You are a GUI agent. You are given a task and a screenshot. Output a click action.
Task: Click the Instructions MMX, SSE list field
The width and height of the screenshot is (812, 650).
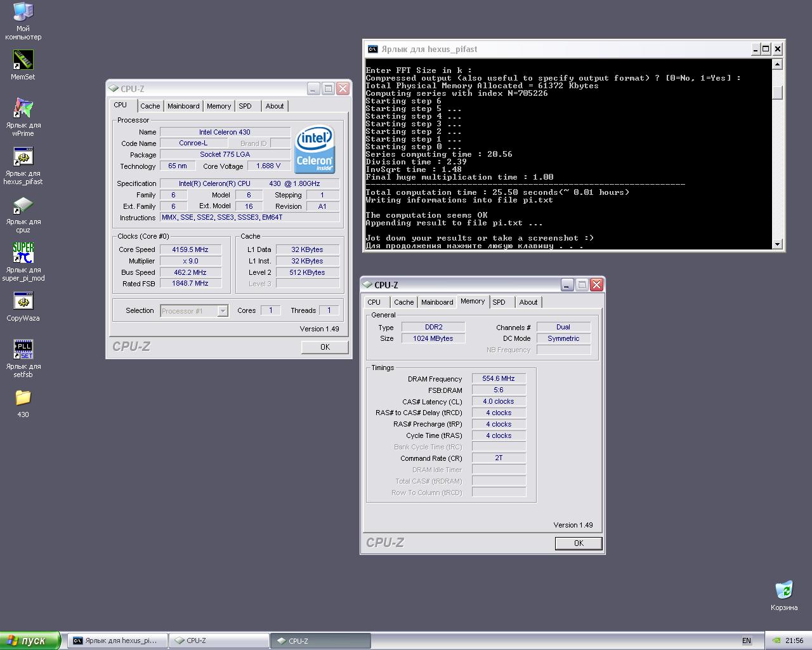point(249,217)
